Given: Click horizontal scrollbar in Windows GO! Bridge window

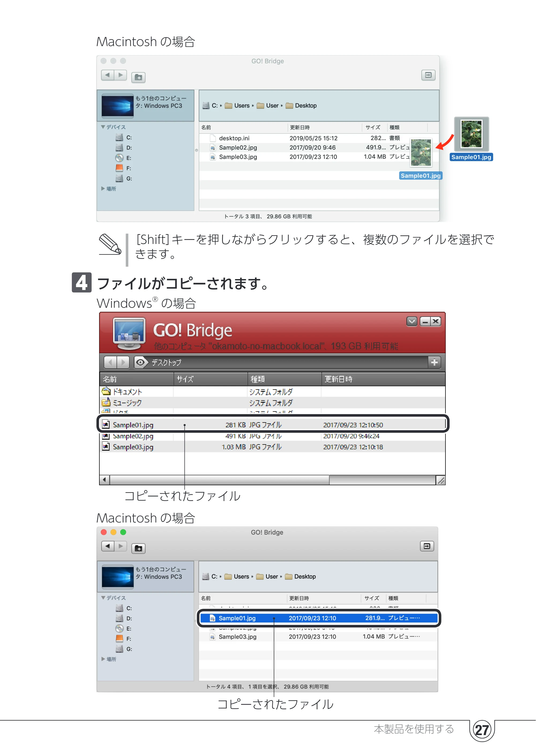Looking at the screenshot, I should (219, 480).
